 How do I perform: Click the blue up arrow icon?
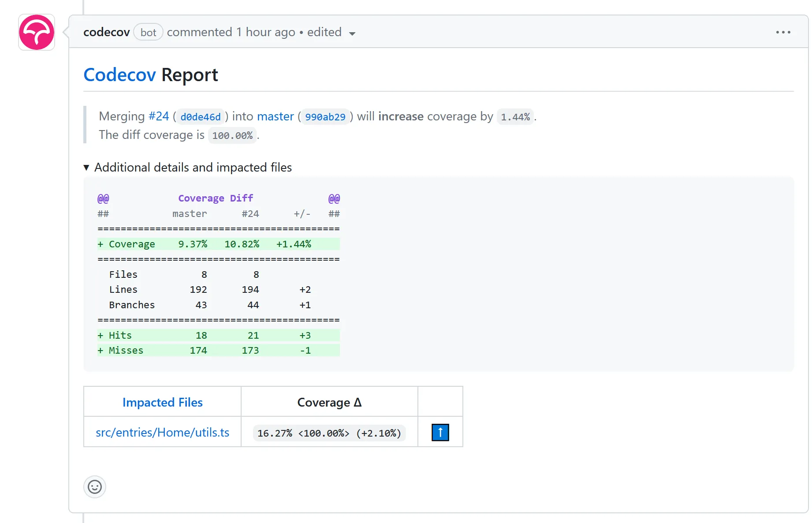click(x=440, y=433)
